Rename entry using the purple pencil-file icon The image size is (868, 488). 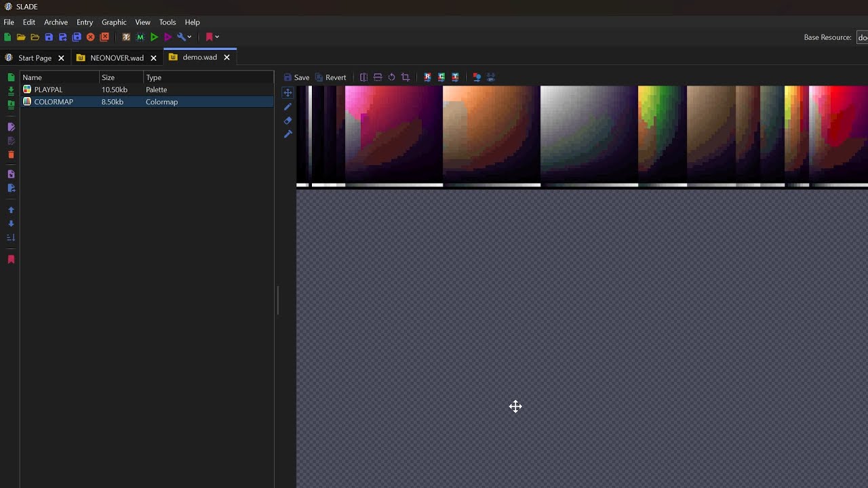pyautogui.click(x=11, y=127)
